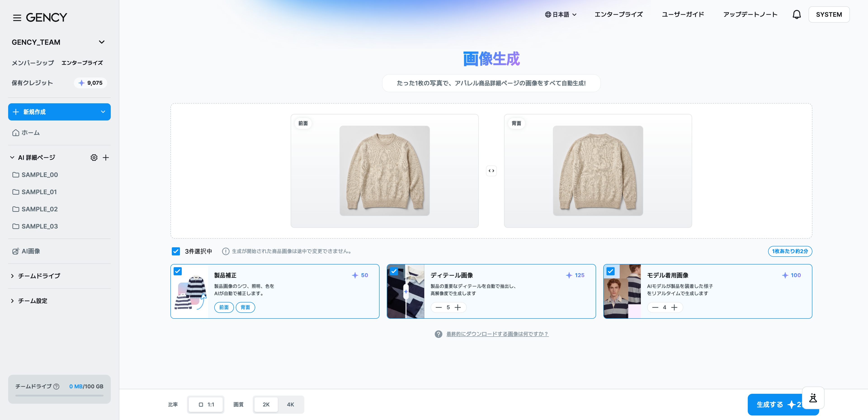868x420 pixels.
Task: Click the info icon beside generation notice
Action: 226,251
